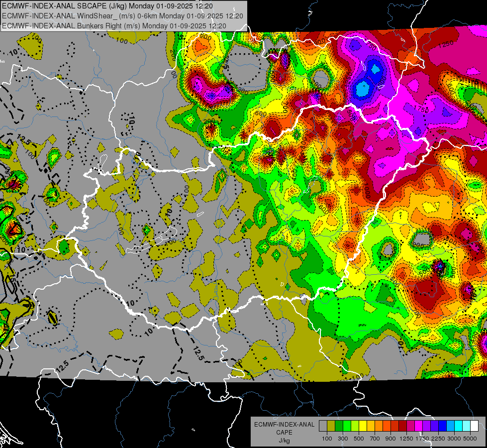Click the legend value 3000
Viewport: 487px width, 448px height.
pyautogui.click(x=454, y=439)
